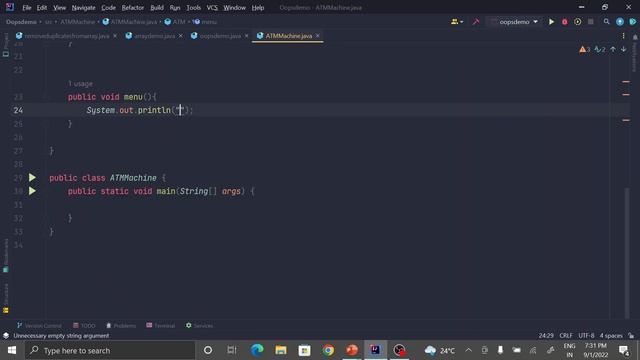The image size is (640, 360).
Task: Close the arraydemo.java tab
Action: (180, 36)
